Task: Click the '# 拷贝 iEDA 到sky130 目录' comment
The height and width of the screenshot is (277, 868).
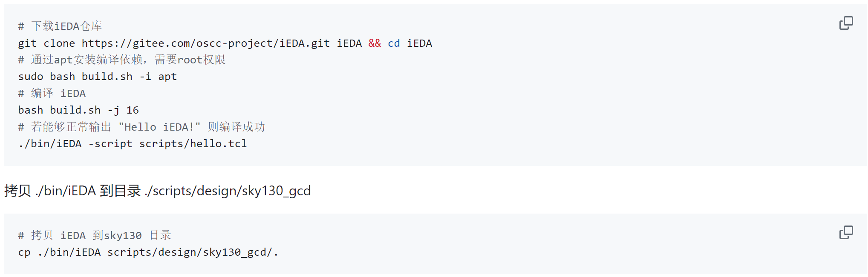Action: click(x=95, y=235)
